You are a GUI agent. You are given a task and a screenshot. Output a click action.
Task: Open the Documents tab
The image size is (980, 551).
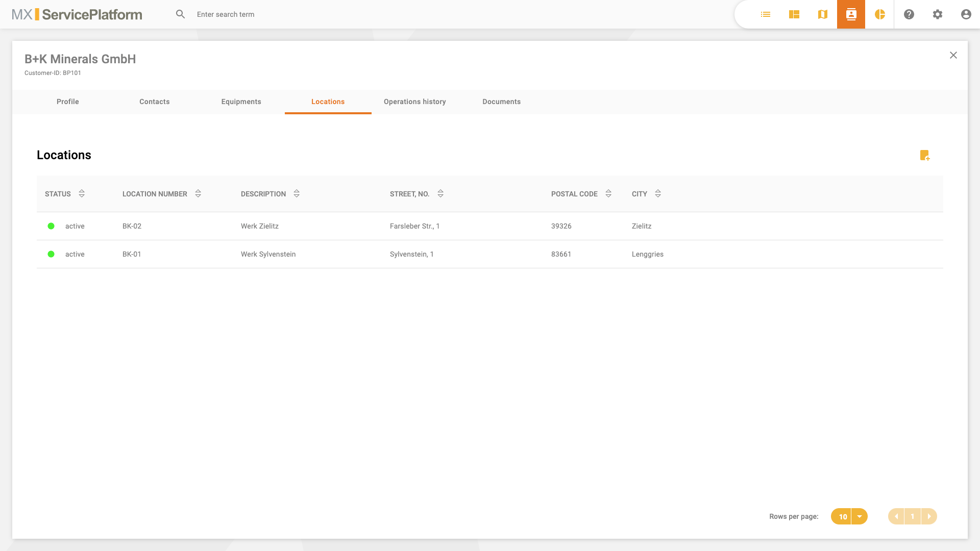(x=502, y=102)
